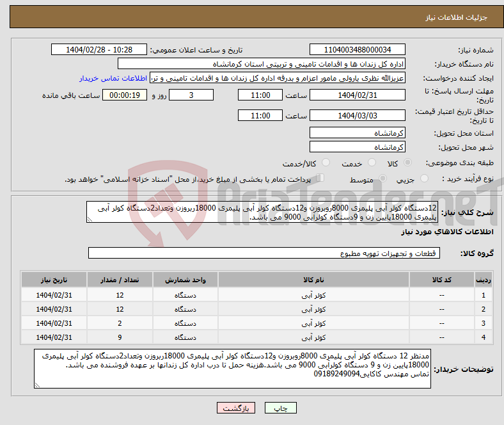The height and width of the screenshot is (425, 504).
Task: Open the اطلاعات تماس خریدار link
Action: (113, 78)
